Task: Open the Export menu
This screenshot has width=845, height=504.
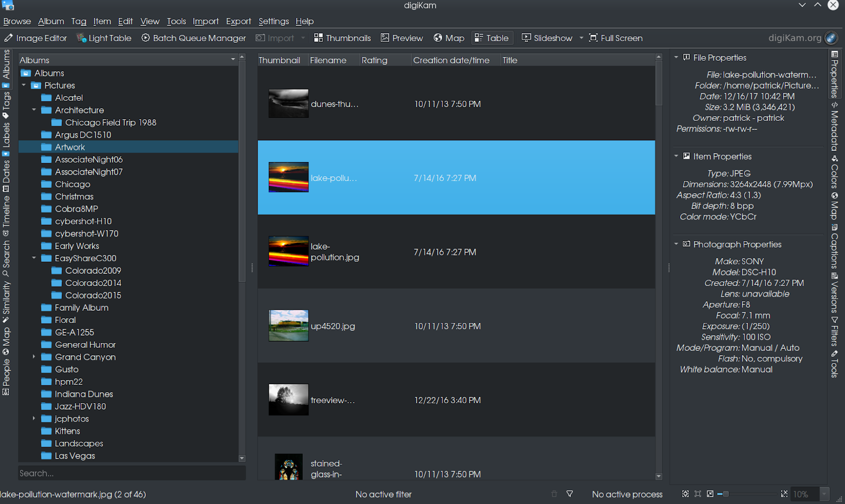Action: pos(238,21)
